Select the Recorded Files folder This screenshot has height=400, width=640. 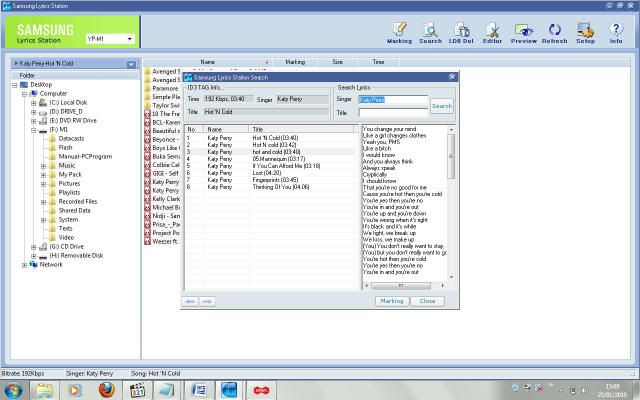78,202
